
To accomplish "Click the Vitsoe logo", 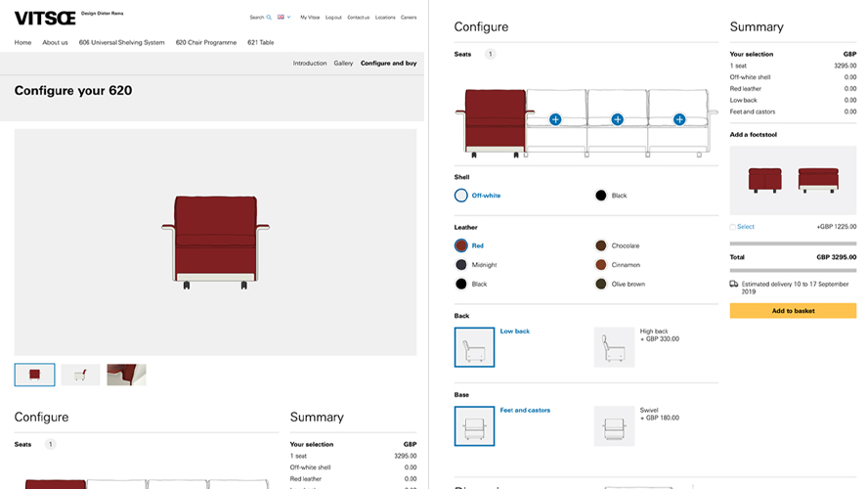I will coord(45,18).
